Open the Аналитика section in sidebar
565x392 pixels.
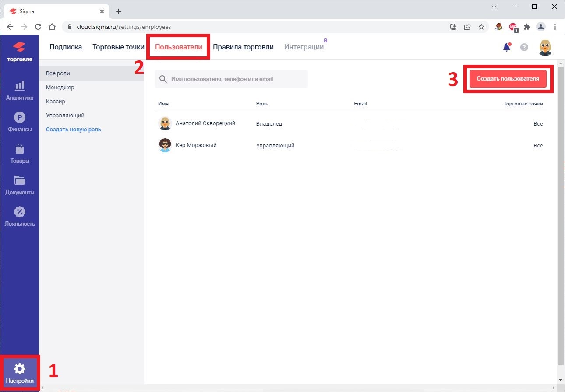(x=19, y=90)
